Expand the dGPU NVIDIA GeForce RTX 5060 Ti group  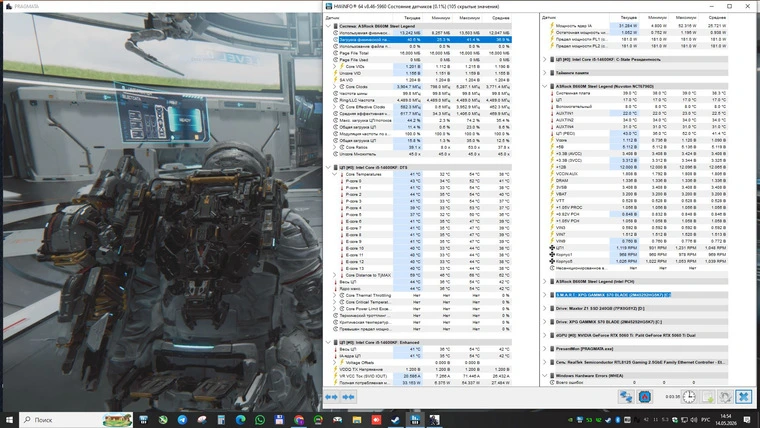(545, 335)
